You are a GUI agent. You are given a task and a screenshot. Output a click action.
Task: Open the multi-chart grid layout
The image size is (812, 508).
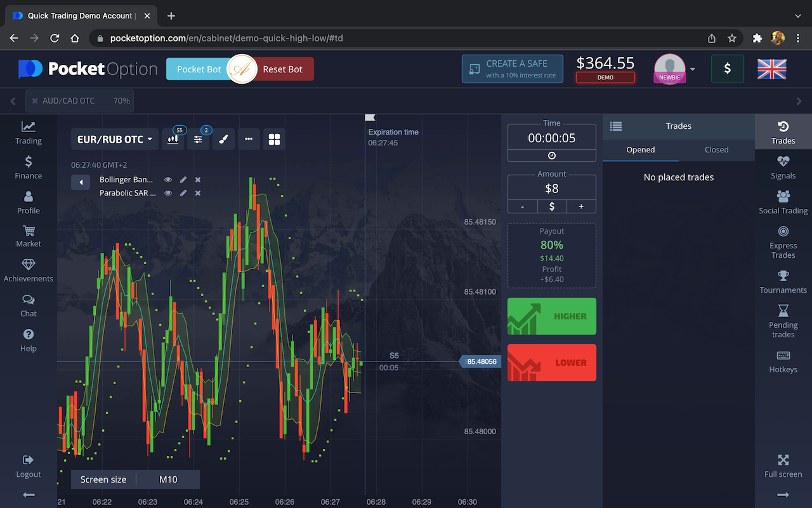(274, 139)
